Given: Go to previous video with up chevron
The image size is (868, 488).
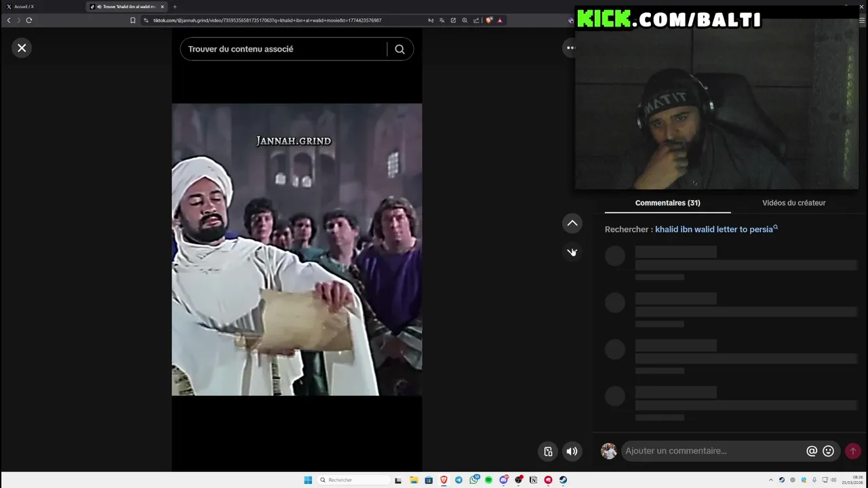Looking at the screenshot, I should coord(572,223).
